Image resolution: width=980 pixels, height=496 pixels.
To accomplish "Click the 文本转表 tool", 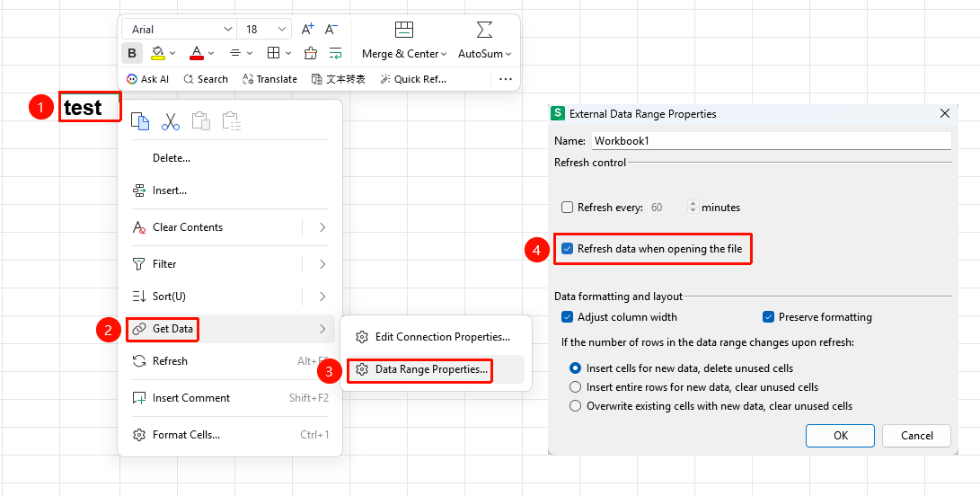I will point(338,79).
